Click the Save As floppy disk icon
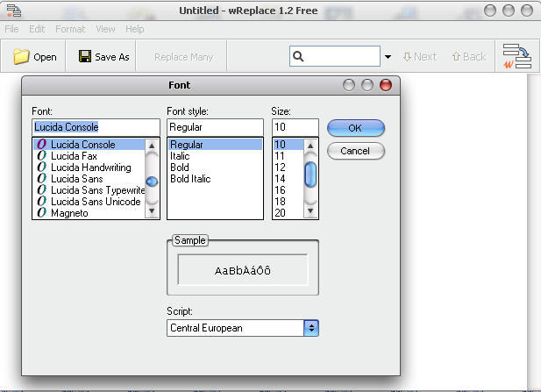Screen dimensions: 541x392 (x=85, y=56)
